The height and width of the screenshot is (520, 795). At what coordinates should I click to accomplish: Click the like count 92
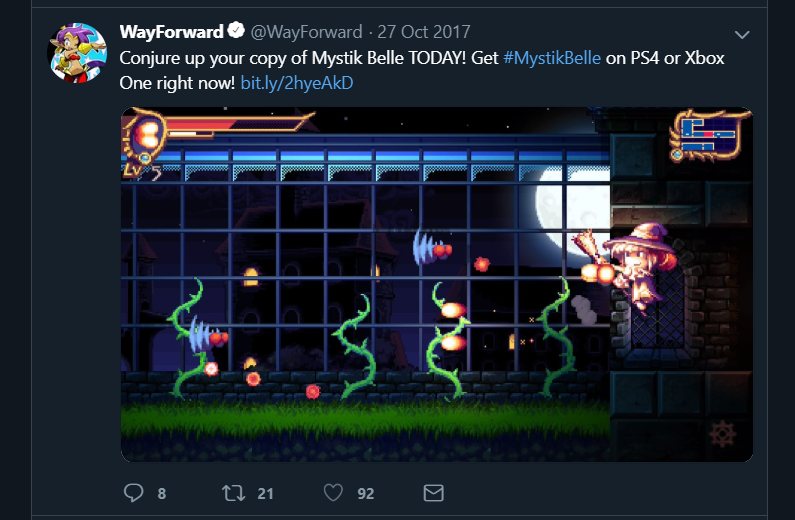[366, 493]
